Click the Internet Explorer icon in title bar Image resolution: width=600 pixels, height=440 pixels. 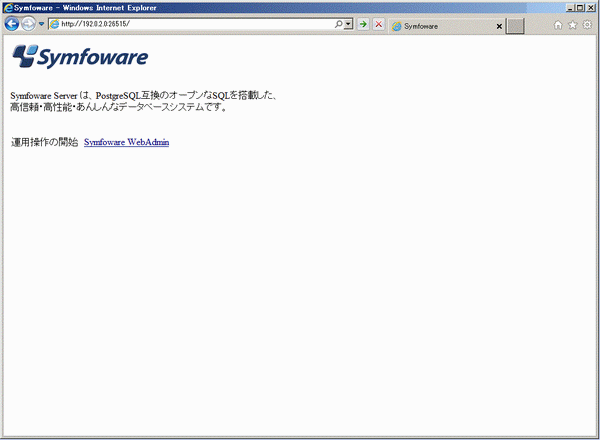pyautogui.click(x=8, y=8)
